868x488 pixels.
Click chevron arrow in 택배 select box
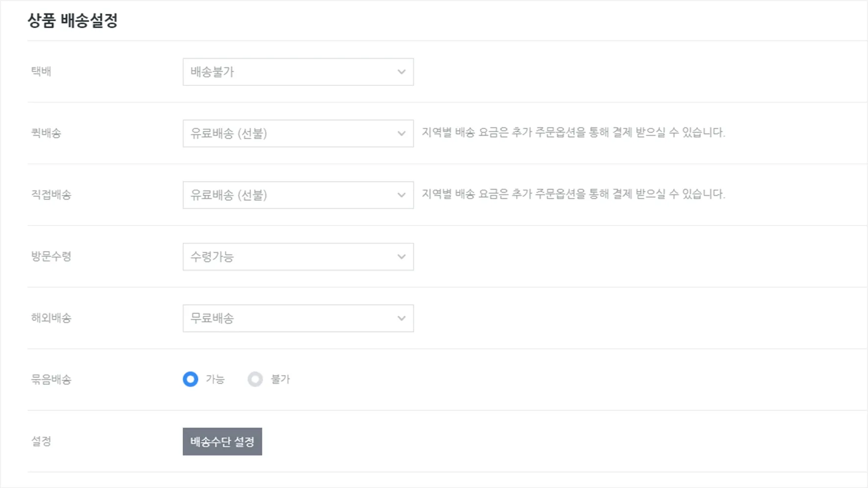pos(401,72)
